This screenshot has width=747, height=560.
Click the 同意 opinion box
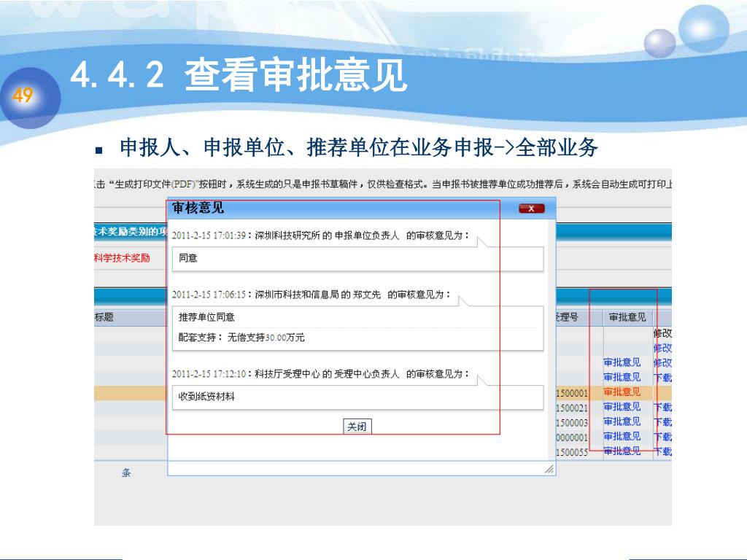(357, 259)
